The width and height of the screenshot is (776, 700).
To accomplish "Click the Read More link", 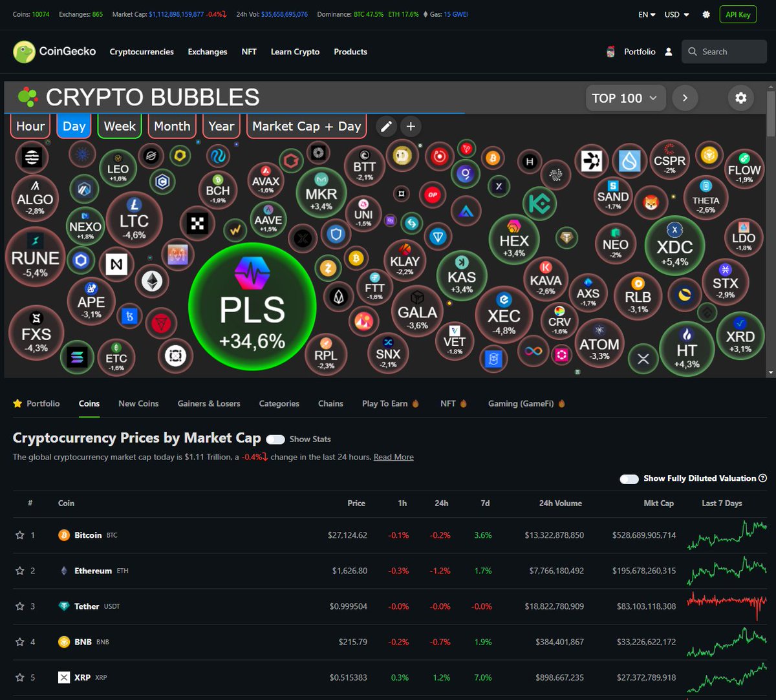I will click(x=394, y=457).
